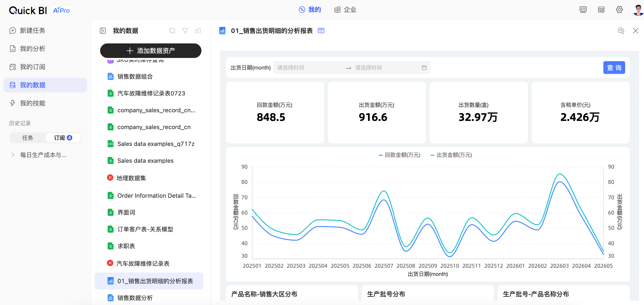Switch history to the 订阅 tab
Screen dimensions: 644x305
pyautogui.click(x=63, y=138)
